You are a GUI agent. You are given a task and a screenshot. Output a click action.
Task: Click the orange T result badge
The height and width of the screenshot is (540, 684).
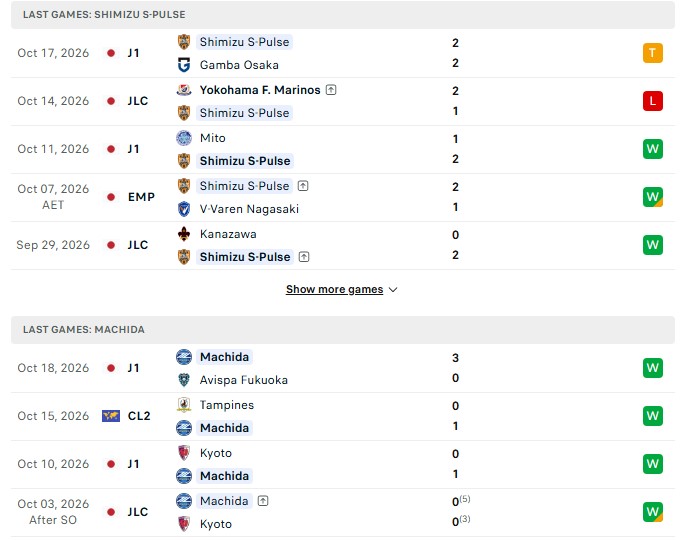[x=653, y=53]
